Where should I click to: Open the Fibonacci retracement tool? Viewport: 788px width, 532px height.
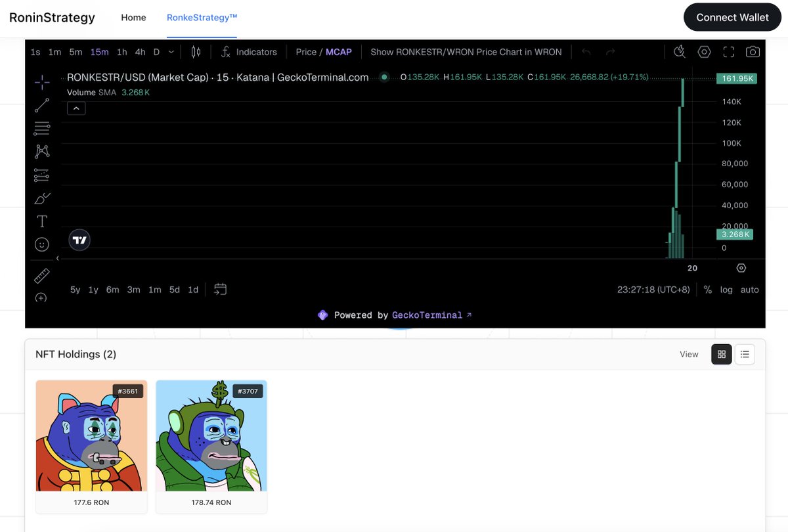coord(41,128)
